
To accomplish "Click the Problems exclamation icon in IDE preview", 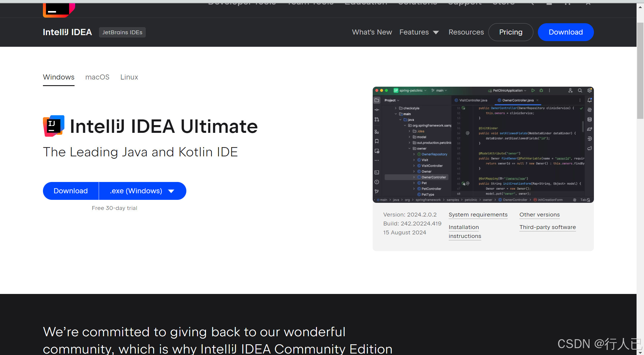I will (x=377, y=182).
